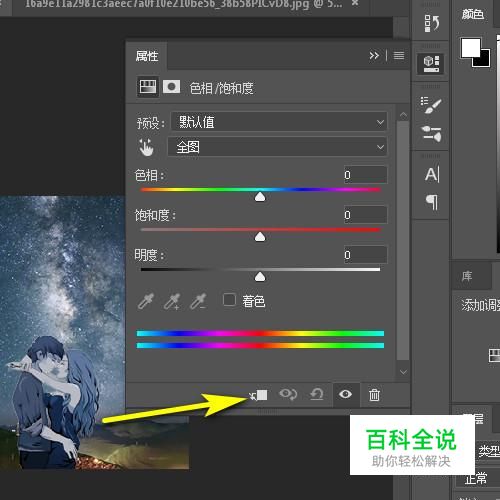This screenshot has width=500, height=500.
Task: Enable the 着色 colorize checkbox
Action: [x=229, y=300]
